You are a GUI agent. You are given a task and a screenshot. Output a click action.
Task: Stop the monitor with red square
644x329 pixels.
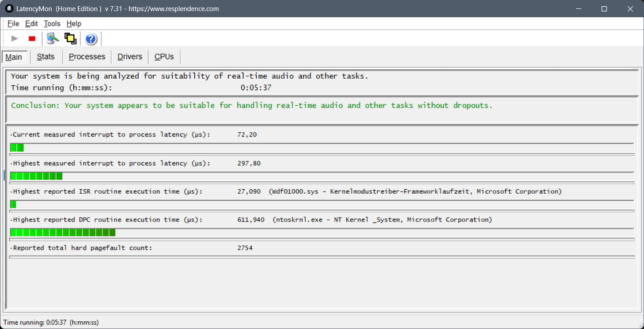point(32,39)
